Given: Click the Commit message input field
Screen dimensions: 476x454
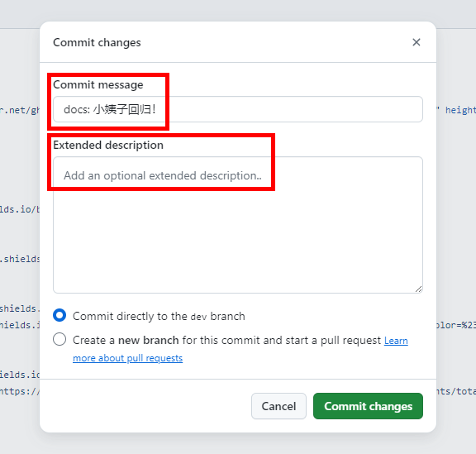Looking at the screenshot, I should click(238, 109).
